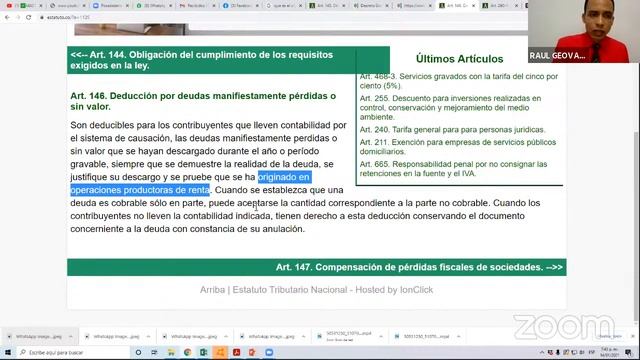Open the taskbar clock and date
Screen dimensions: 640x360
pyautogui.click(x=610, y=352)
